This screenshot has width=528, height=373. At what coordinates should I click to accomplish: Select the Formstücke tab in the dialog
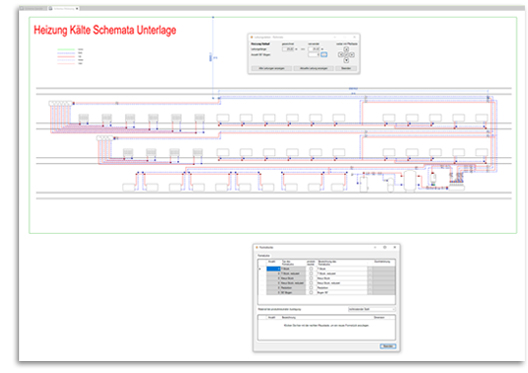tap(264, 256)
